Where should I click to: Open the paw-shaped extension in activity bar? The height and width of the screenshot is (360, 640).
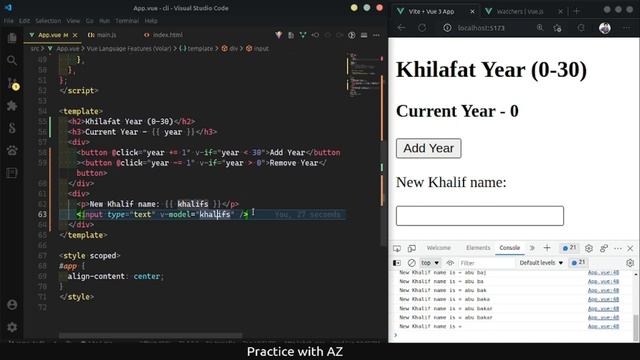point(12,150)
